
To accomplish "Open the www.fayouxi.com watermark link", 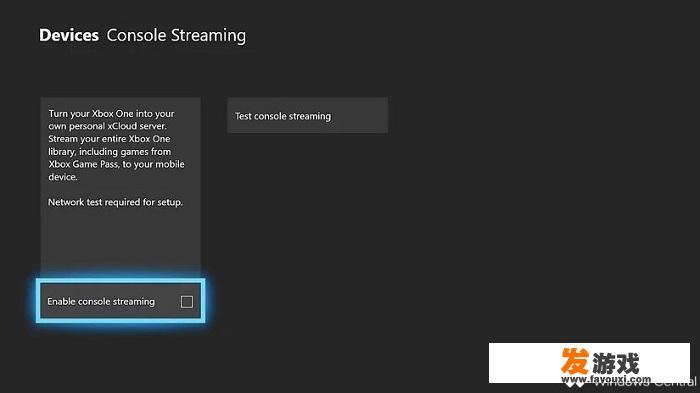I will point(606,380).
